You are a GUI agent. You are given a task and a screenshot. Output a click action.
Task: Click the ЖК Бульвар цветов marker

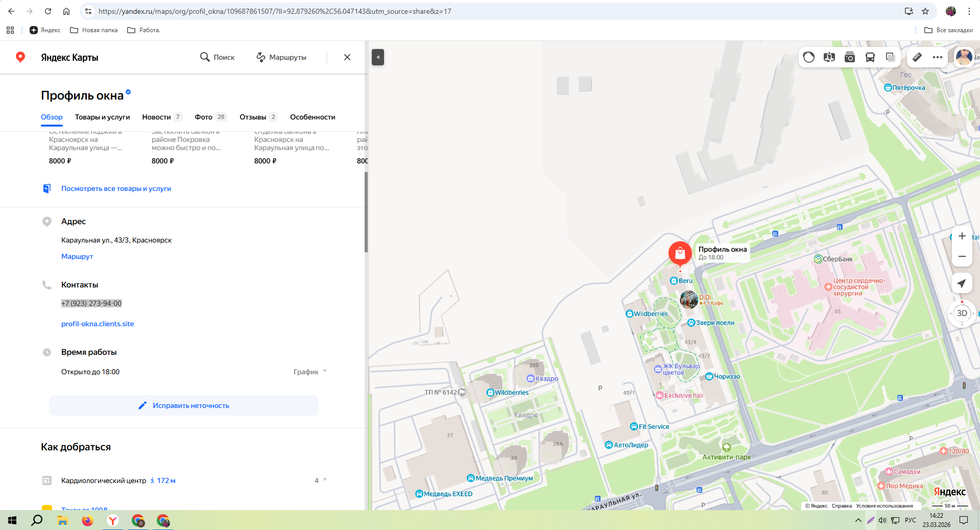click(x=677, y=369)
